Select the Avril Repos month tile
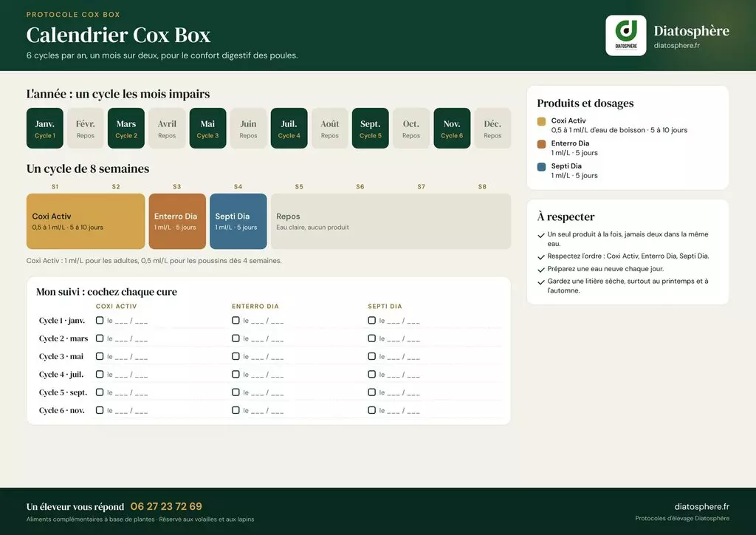The image size is (756, 535). (x=167, y=129)
